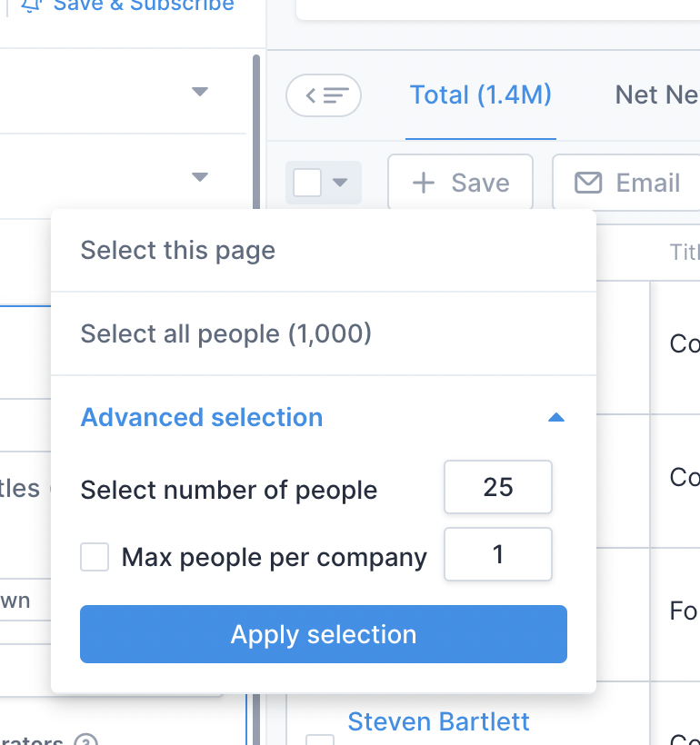Open the Total (1.4M) tab
The image size is (700, 745).
click(480, 95)
